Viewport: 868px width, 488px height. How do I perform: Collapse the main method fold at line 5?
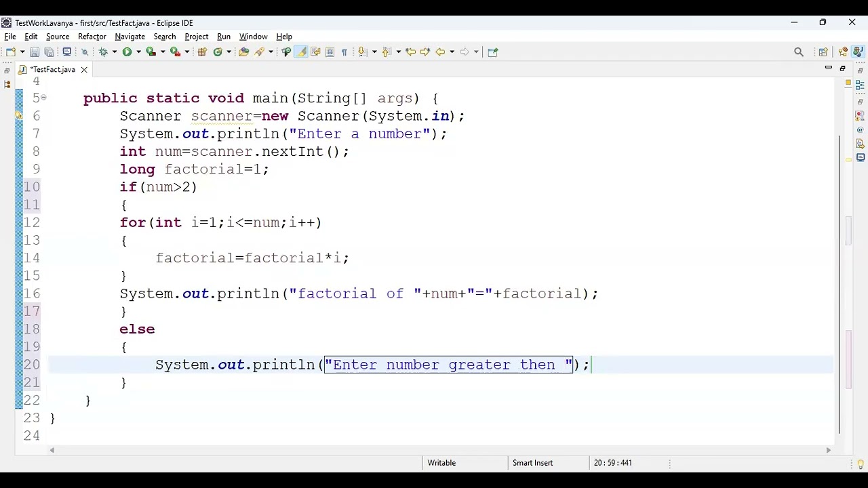tap(43, 98)
